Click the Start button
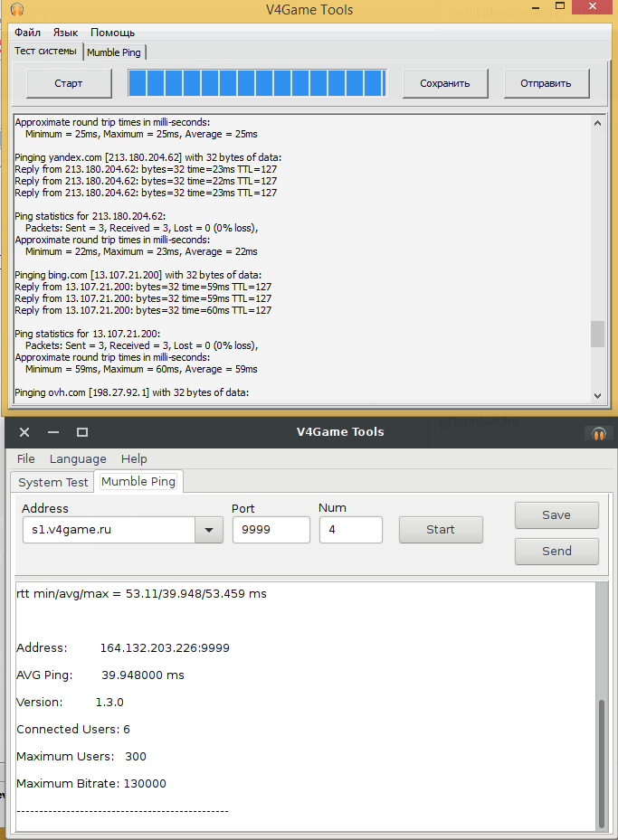Viewport: 618px width, 840px height. 441,530
